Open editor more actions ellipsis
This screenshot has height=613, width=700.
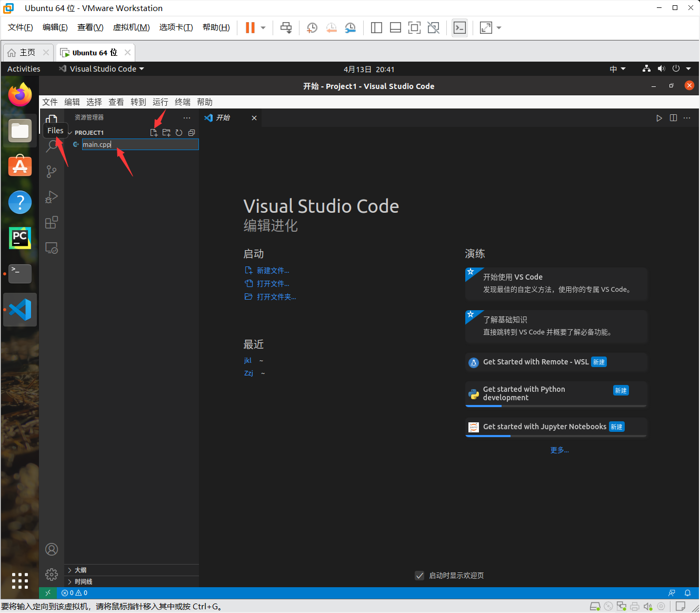point(687,118)
